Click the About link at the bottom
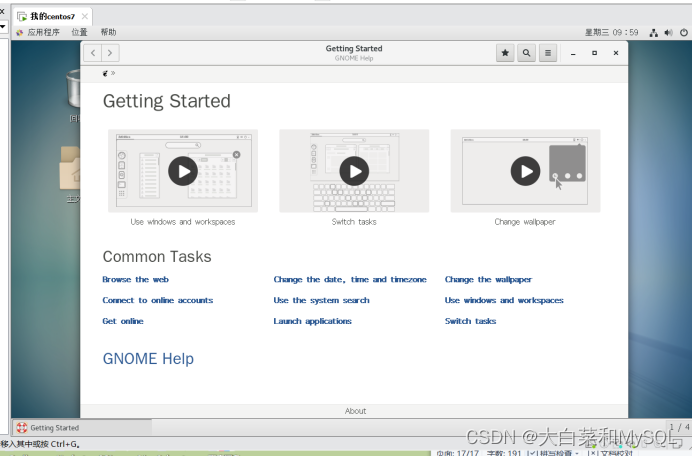Viewport: 692px width, 457px height. point(355,411)
